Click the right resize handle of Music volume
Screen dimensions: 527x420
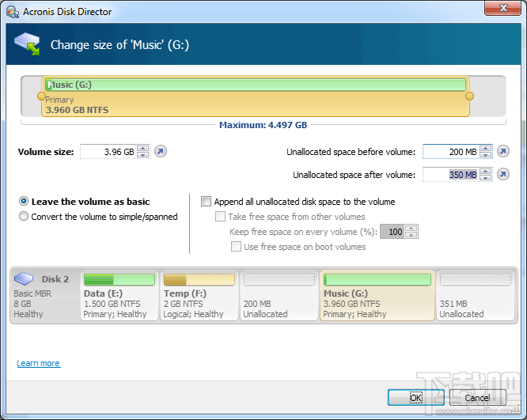pyautogui.click(x=469, y=96)
